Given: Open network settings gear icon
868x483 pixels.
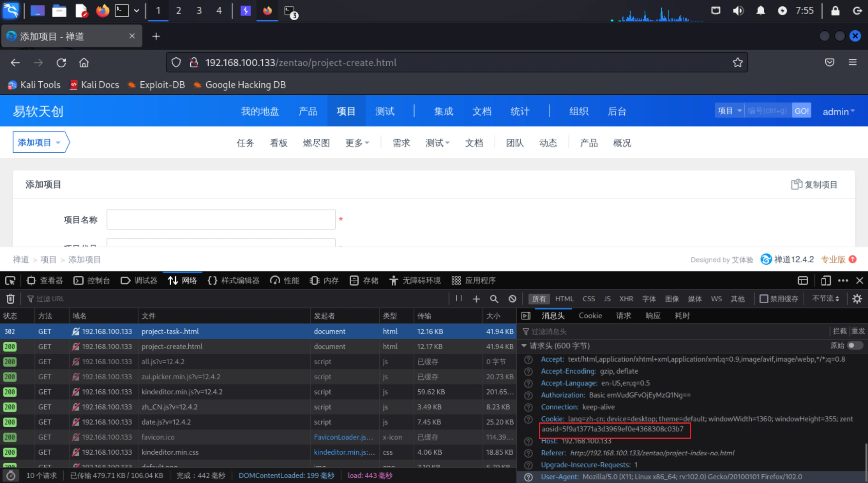Looking at the screenshot, I should point(857,298).
